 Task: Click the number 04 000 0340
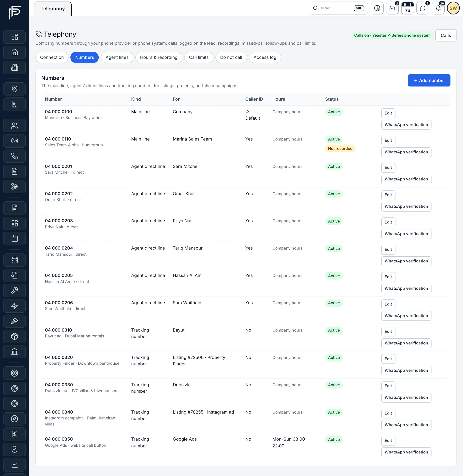click(x=59, y=412)
